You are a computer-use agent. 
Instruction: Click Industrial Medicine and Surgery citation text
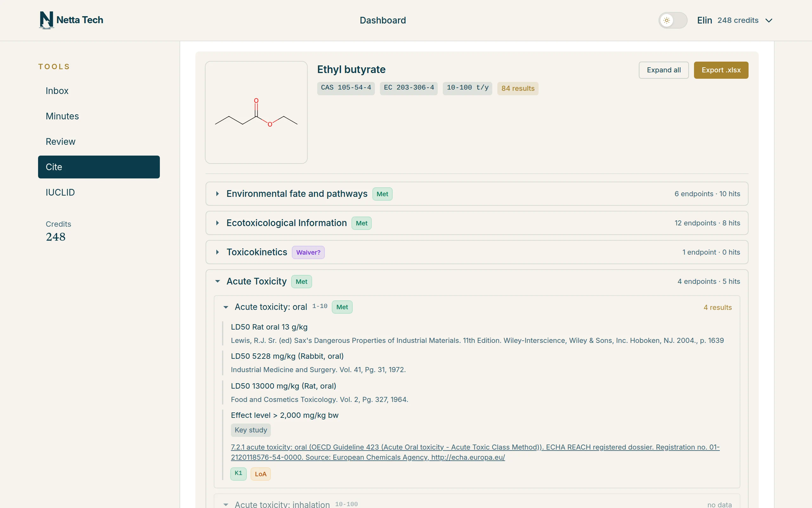pyautogui.click(x=318, y=370)
